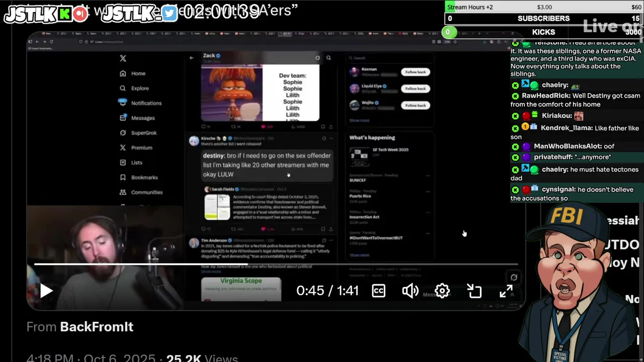
Task: Open the options menu for the Insurrection Act trend
Action: point(428,212)
